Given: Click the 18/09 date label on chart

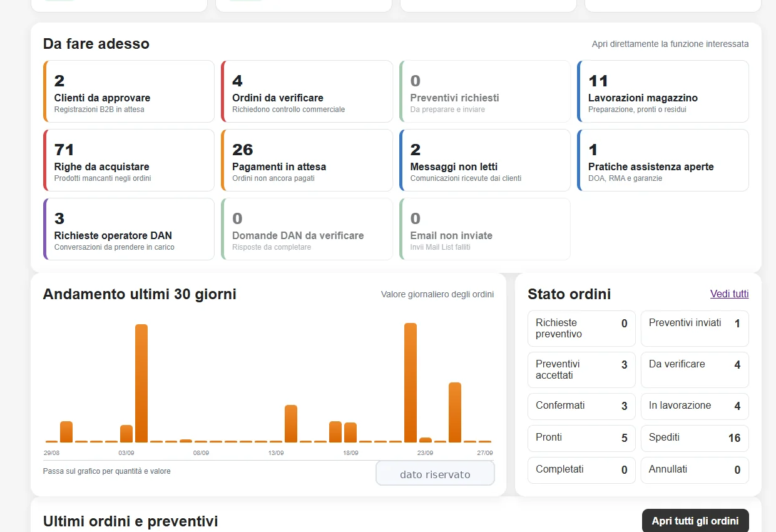Looking at the screenshot, I should pos(350,453).
